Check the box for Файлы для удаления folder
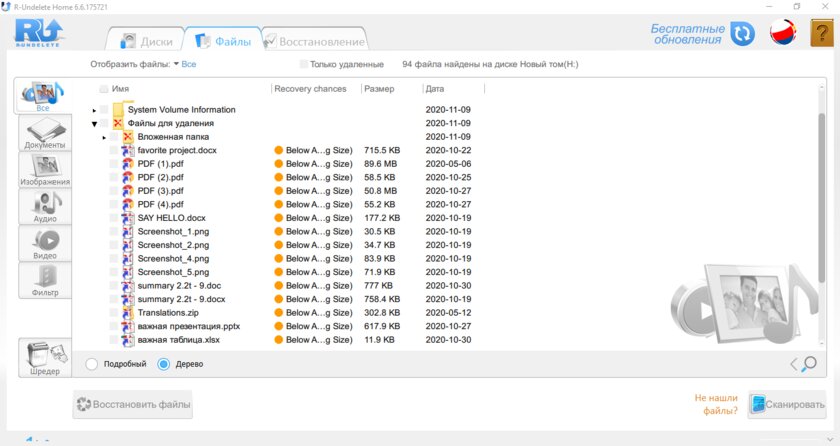 coord(104,123)
